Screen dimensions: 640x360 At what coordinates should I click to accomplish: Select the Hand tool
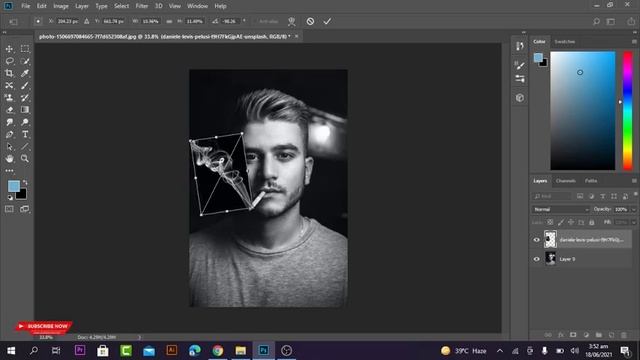pos(9,158)
